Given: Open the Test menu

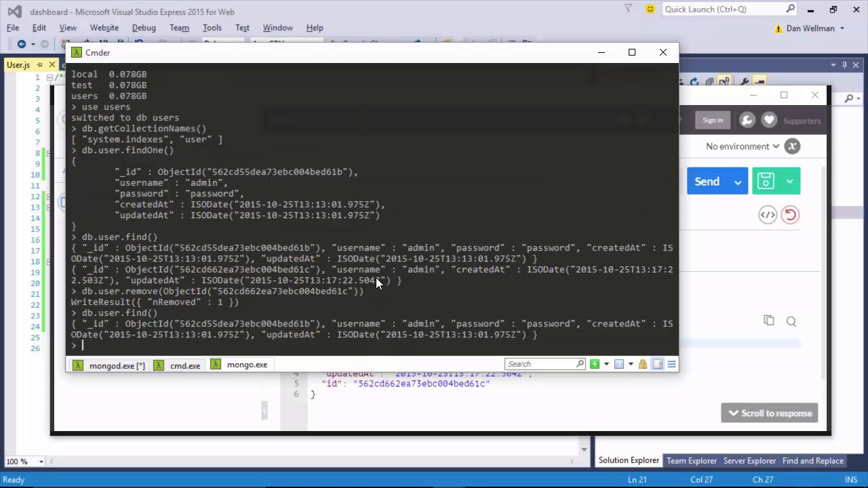Looking at the screenshot, I should pos(242,28).
